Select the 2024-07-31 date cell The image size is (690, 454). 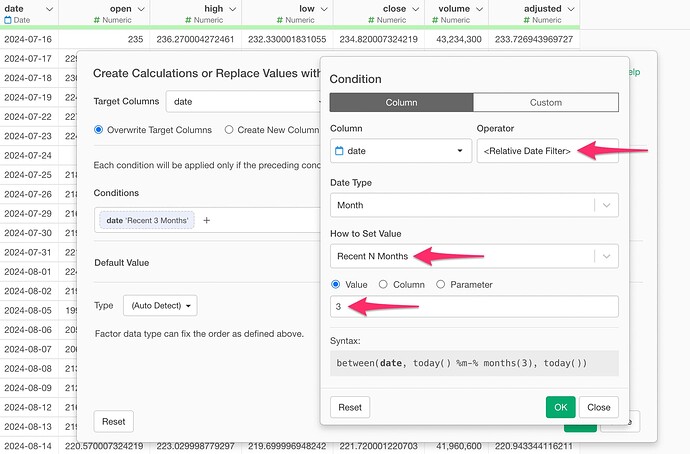point(28,252)
